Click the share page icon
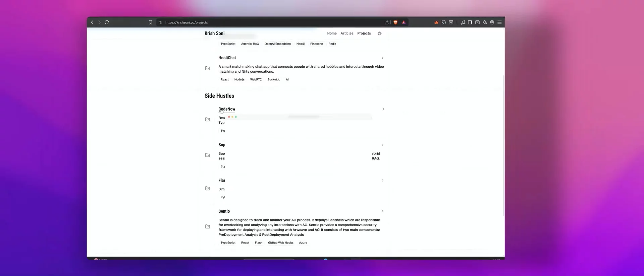Viewport: 644px width, 276px height. [x=386, y=22]
